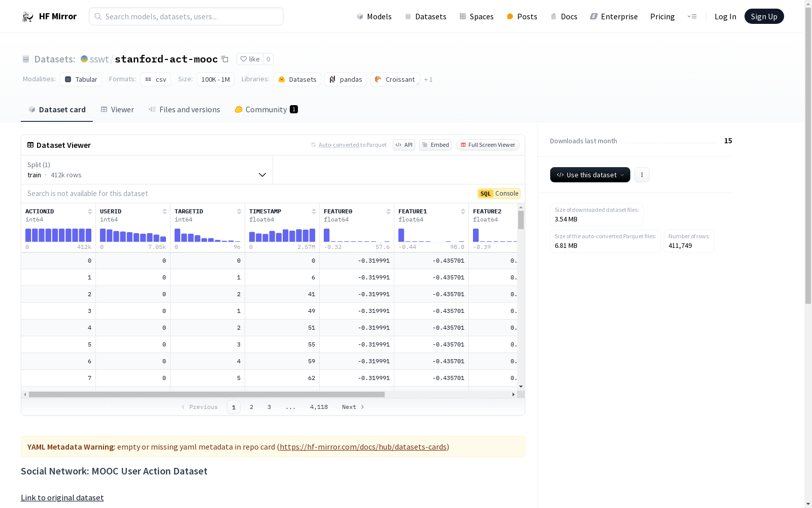The width and height of the screenshot is (812, 508).
Task: Click the table scroll down arrow
Action: point(521,387)
